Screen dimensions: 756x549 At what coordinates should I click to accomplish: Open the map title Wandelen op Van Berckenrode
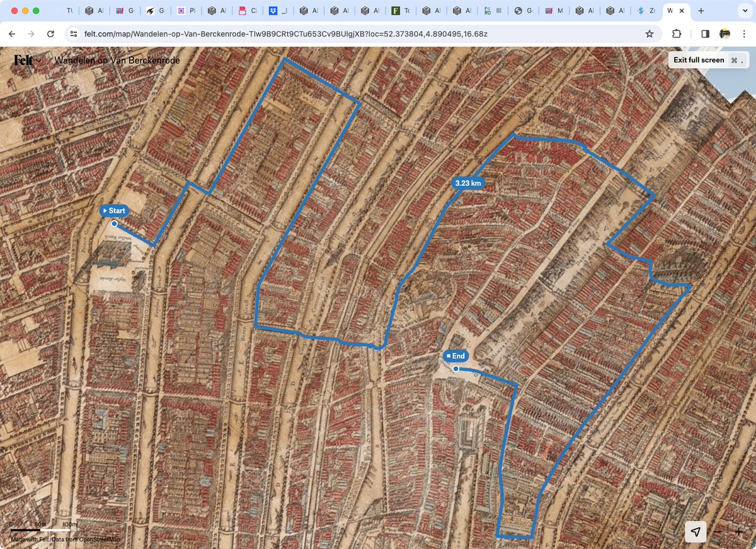(117, 60)
